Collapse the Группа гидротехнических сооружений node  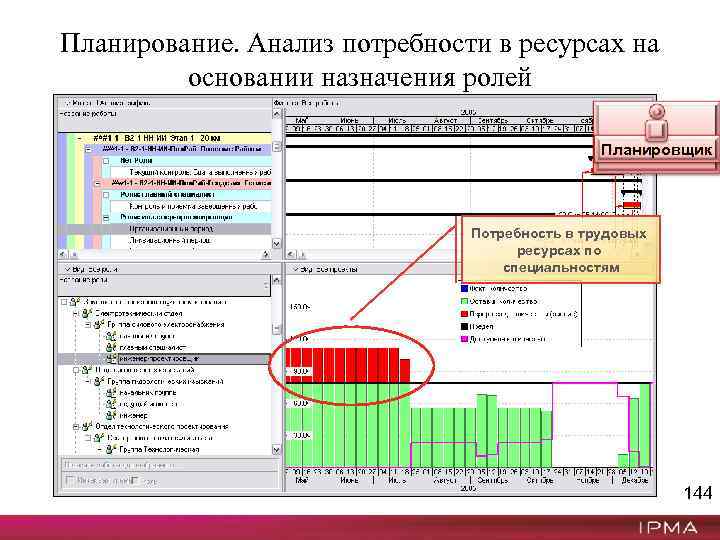coord(88,382)
